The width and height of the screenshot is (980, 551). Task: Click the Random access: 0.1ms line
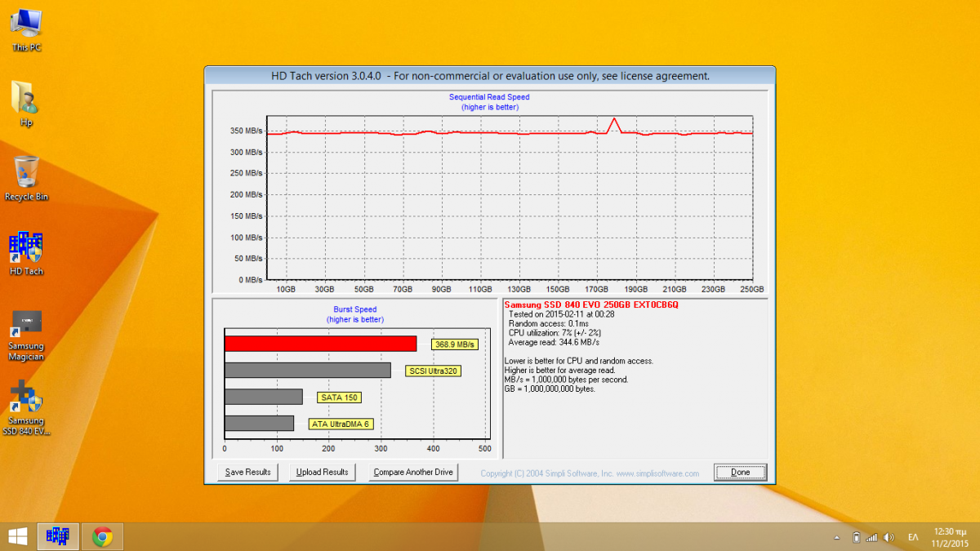[x=549, y=323]
